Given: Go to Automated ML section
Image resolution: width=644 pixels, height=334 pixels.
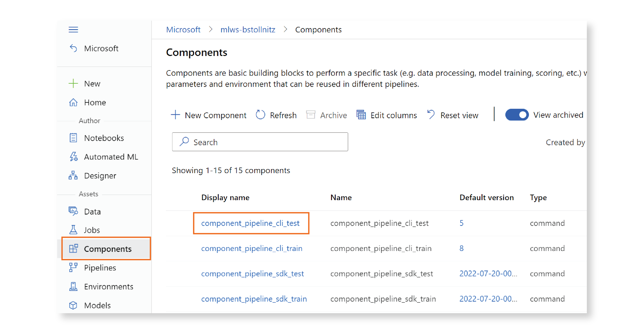Looking at the screenshot, I should 111,157.
